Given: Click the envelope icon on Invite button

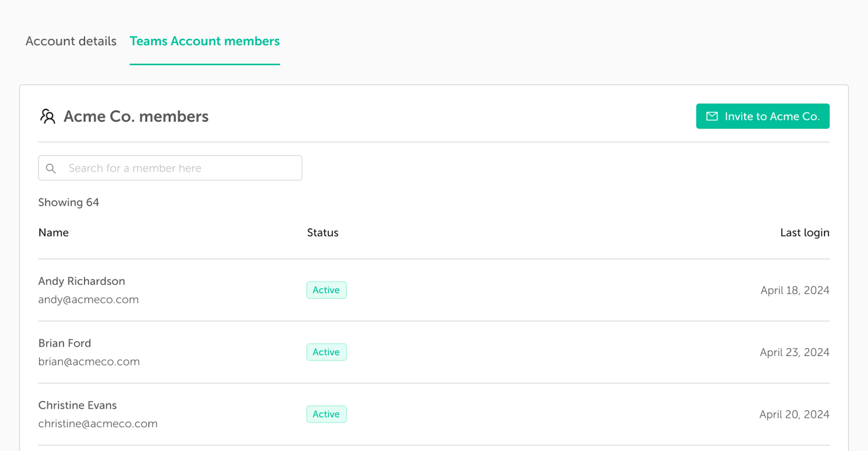Looking at the screenshot, I should pos(712,116).
